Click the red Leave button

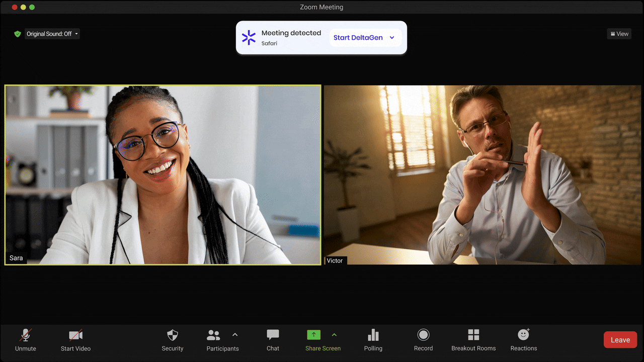tap(620, 340)
